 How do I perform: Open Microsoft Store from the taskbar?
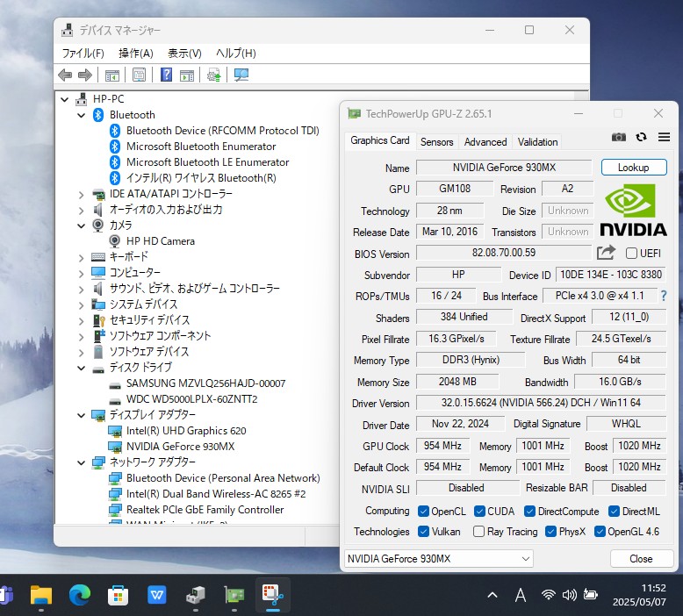click(x=118, y=595)
